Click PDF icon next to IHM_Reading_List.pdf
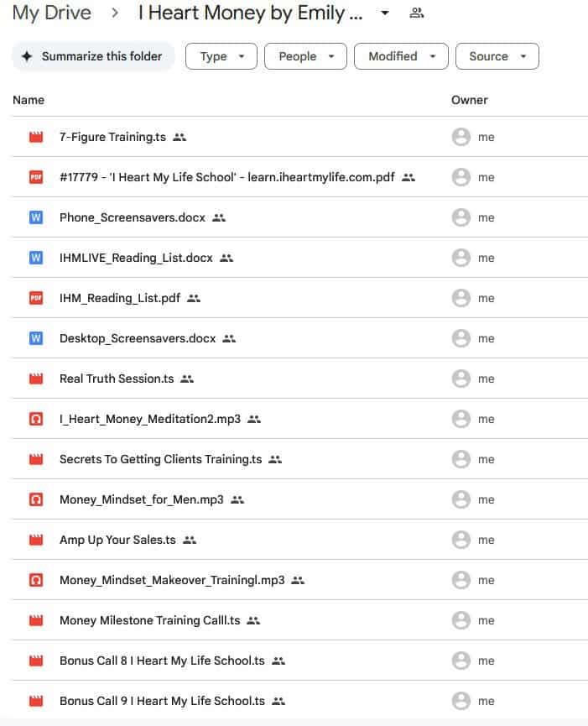This screenshot has width=588, height=726. click(36, 298)
